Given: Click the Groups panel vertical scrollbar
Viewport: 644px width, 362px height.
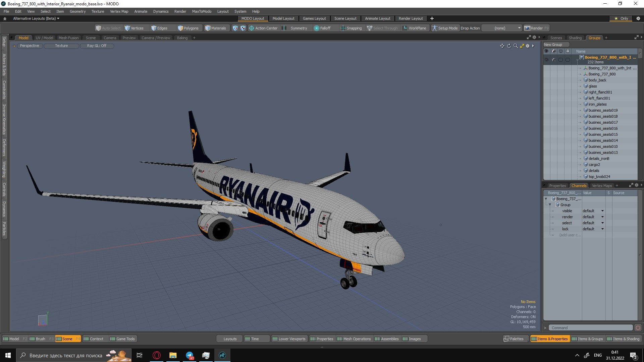Looking at the screenshot, I should 640,114.
